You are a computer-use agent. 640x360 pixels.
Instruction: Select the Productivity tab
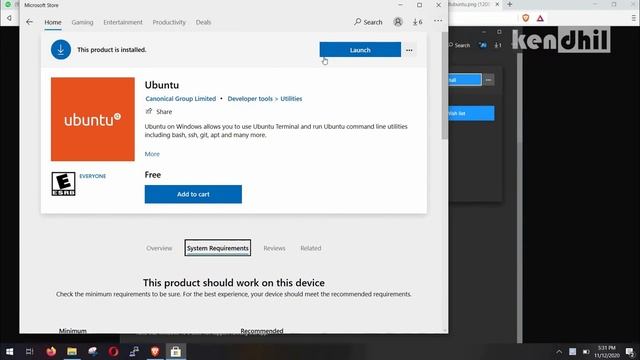click(169, 22)
